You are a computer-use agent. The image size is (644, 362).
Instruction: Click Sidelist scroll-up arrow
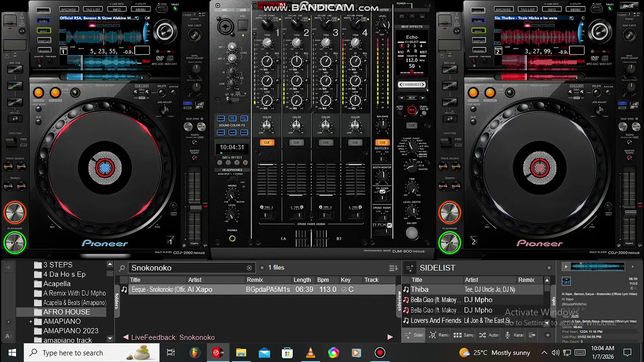pos(547,280)
